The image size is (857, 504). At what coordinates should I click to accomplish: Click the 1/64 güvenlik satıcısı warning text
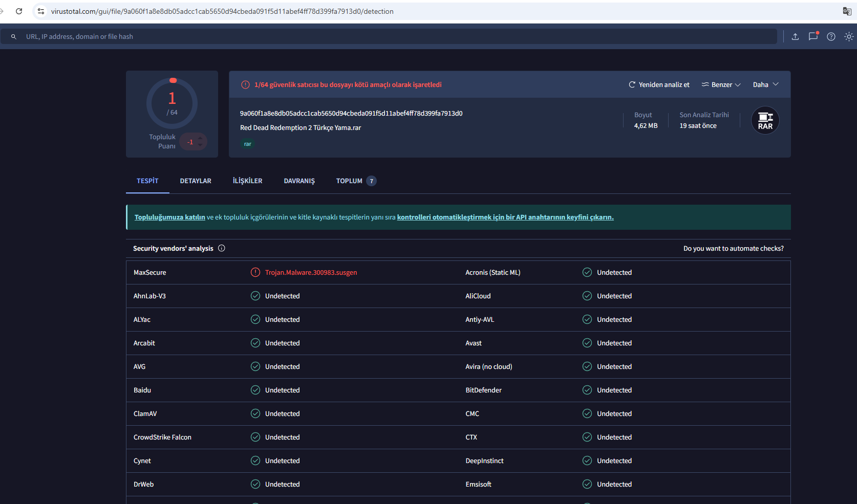348,84
